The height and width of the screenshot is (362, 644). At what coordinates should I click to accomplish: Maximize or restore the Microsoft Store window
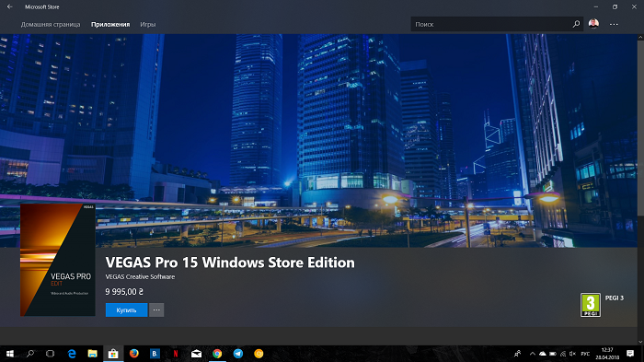tap(615, 7)
